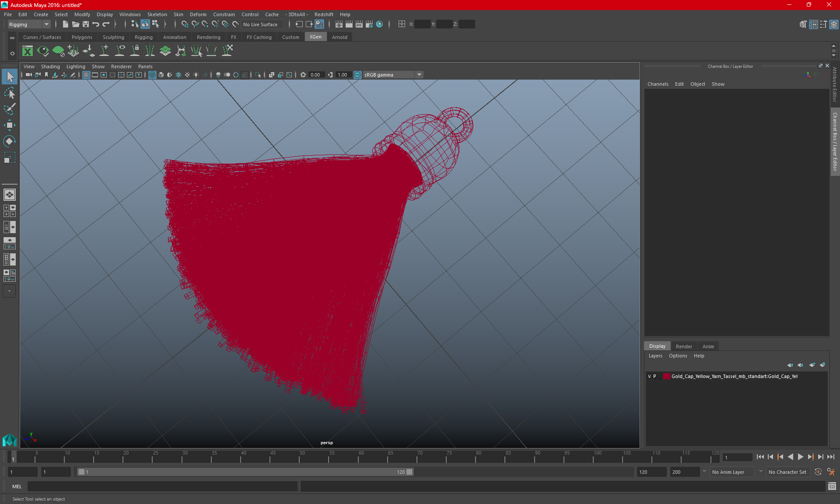Open the XGen window shelf icon
This screenshot has width=840, height=504.
(x=28, y=51)
